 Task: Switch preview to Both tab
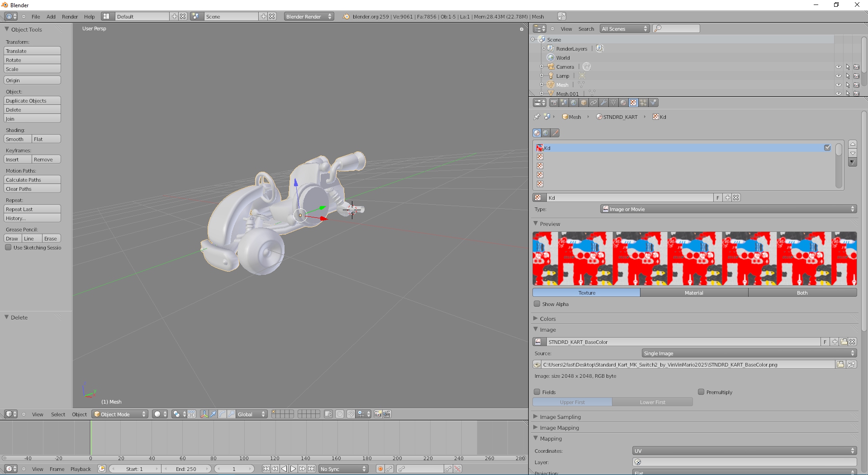[802, 292]
